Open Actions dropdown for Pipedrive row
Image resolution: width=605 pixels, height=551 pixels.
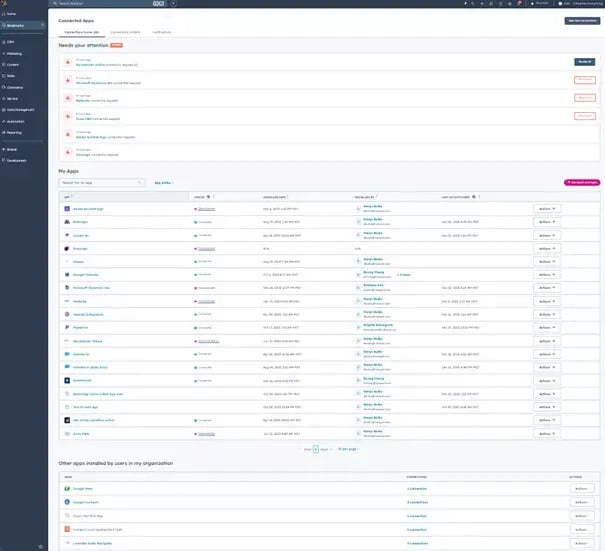(x=547, y=328)
